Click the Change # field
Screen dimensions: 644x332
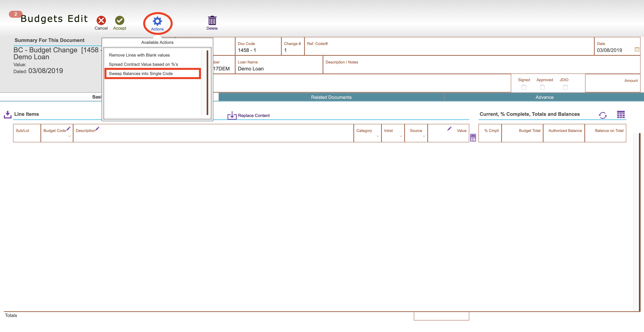pyautogui.click(x=293, y=47)
